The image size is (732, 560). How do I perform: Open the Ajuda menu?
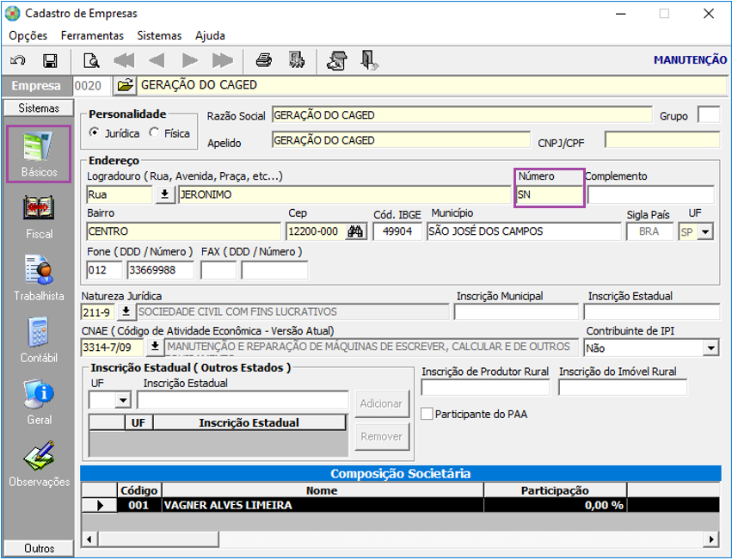pyautogui.click(x=210, y=36)
